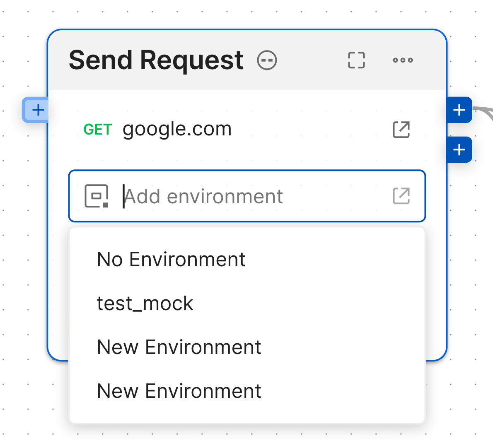Click the lower-right plus connector

point(459,149)
